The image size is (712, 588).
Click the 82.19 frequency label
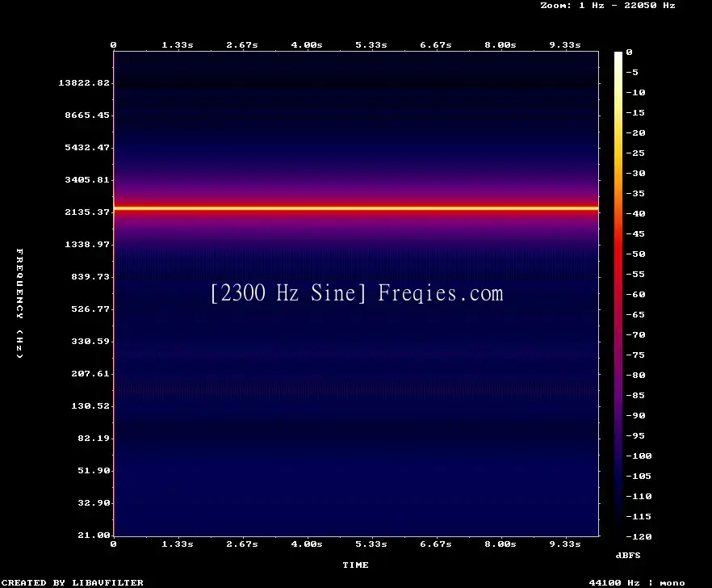(x=94, y=438)
